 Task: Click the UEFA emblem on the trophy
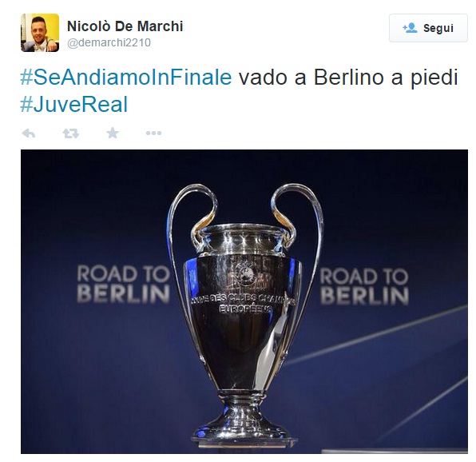tap(245, 272)
